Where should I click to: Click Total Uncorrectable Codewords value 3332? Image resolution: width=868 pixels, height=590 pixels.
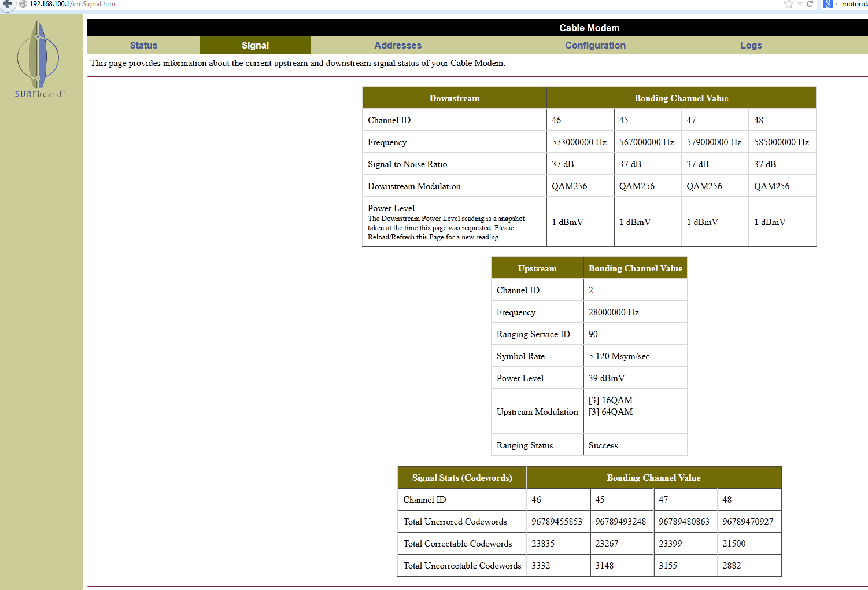coord(557,566)
